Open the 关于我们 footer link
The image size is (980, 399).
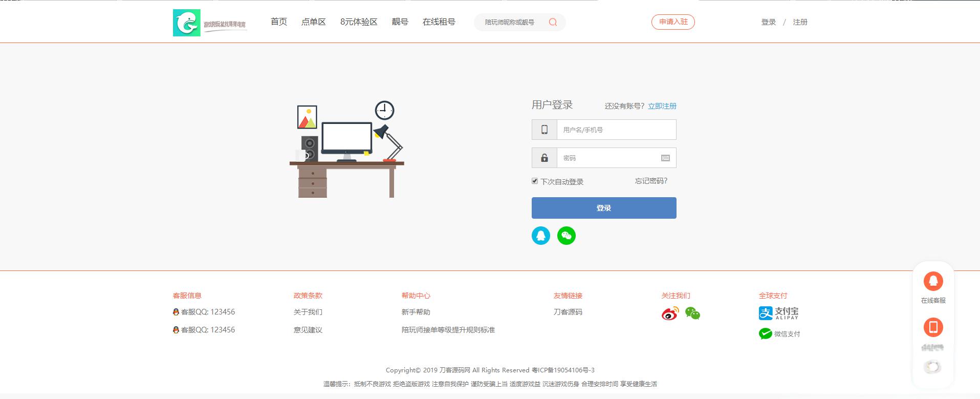tap(308, 312)
